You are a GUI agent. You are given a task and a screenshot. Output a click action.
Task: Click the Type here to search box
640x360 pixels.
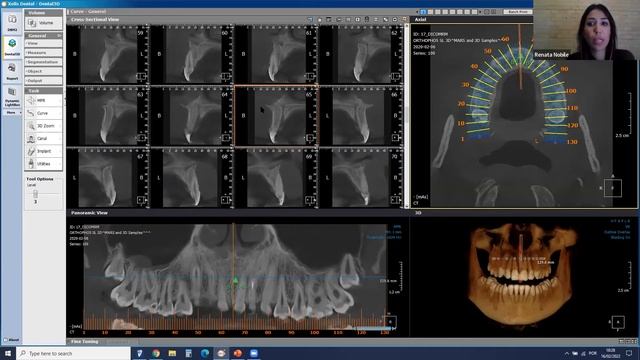point(73,353)
